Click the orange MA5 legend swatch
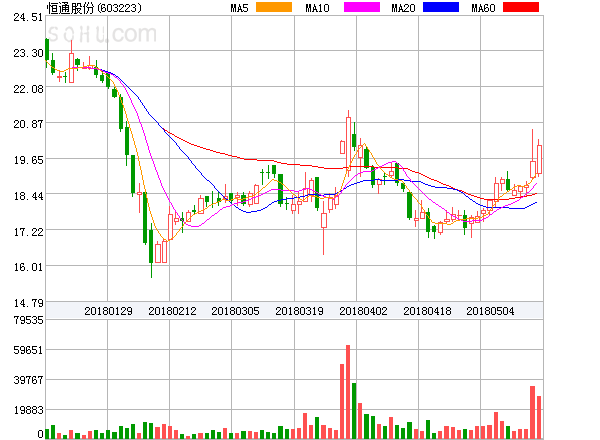 pos(274,7)
